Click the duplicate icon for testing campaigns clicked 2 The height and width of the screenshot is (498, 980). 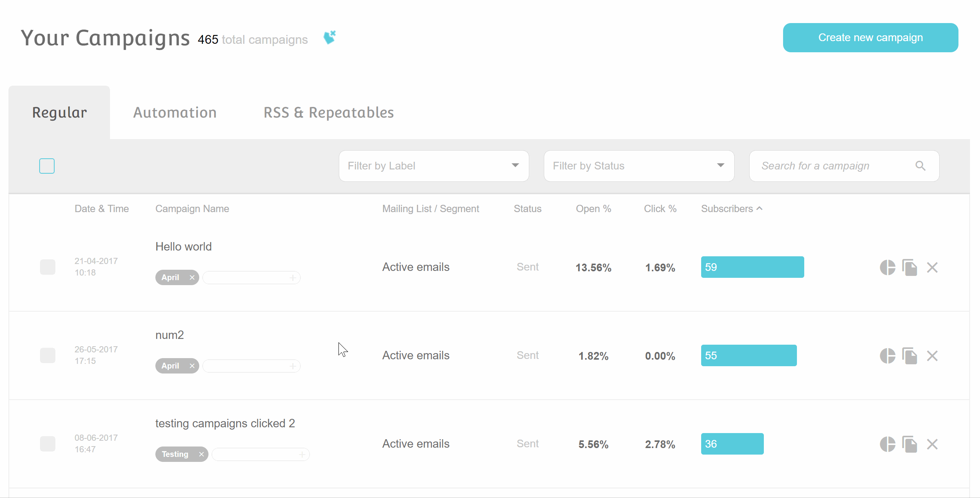[910, 443]
